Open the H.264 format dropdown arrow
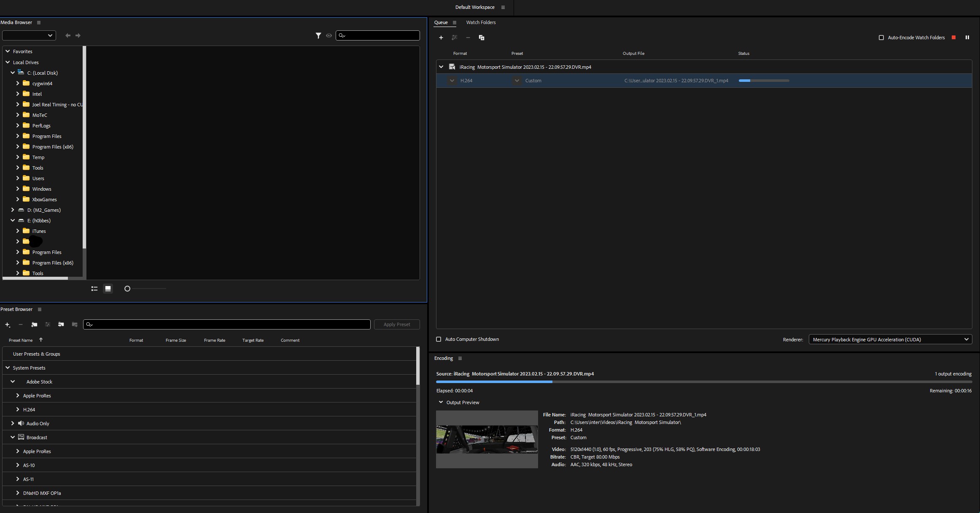Image resolution: width=980 pixels, height=513 pixels. coord(452,81)
